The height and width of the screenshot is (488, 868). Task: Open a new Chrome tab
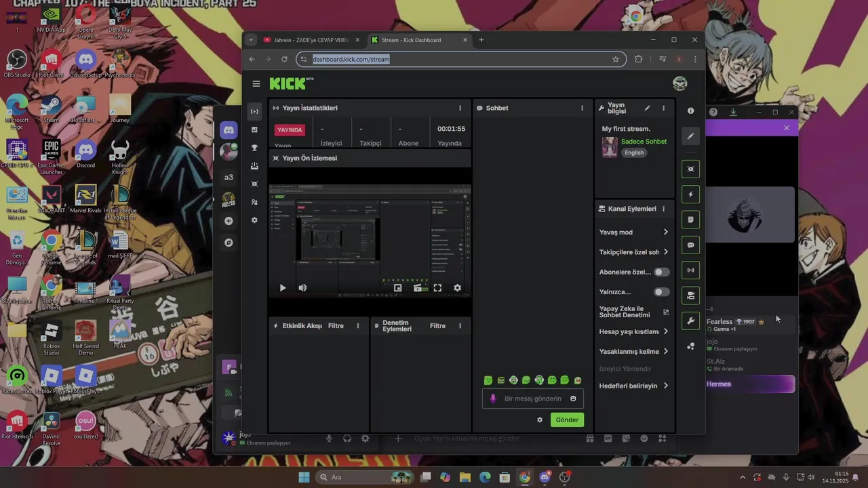tap(481, 40)
